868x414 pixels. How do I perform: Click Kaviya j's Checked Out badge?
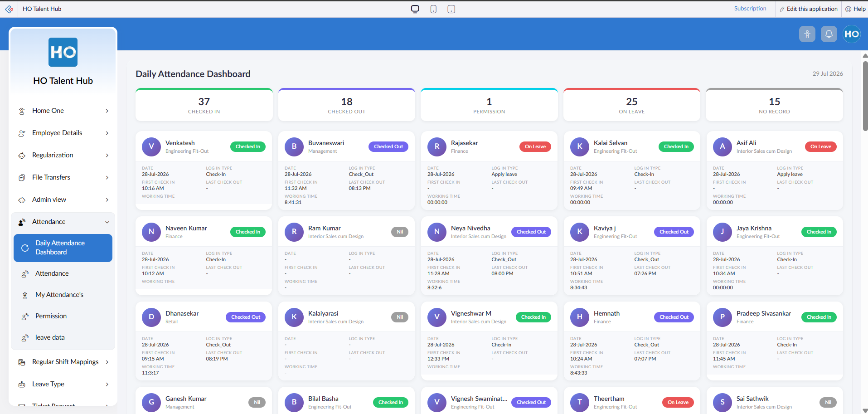tap(674, 232)
